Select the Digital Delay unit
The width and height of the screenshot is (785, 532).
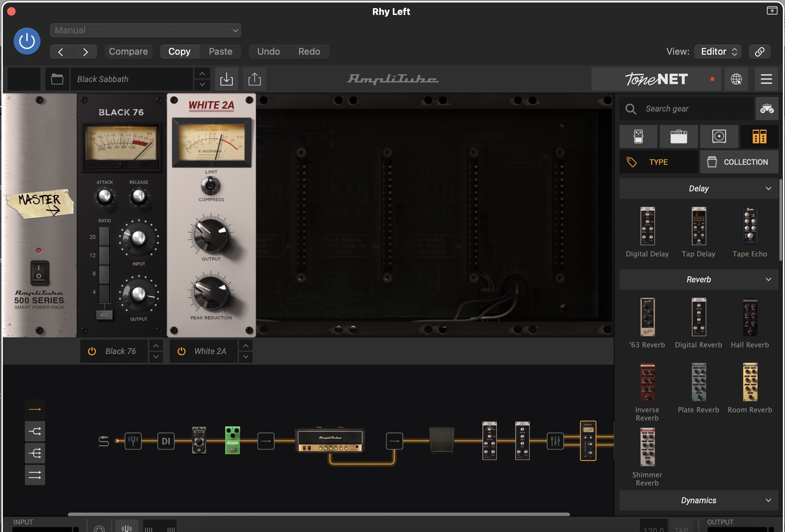(647, 233)
